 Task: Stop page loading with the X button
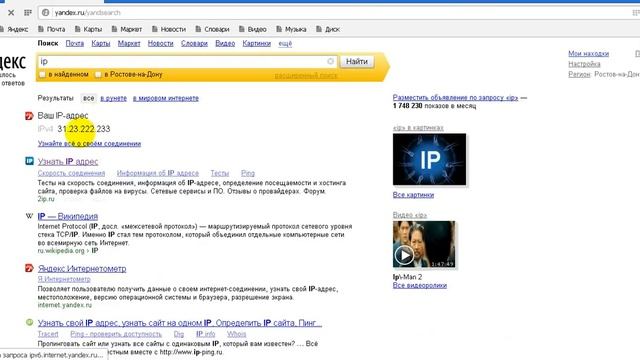click(11, 13)
